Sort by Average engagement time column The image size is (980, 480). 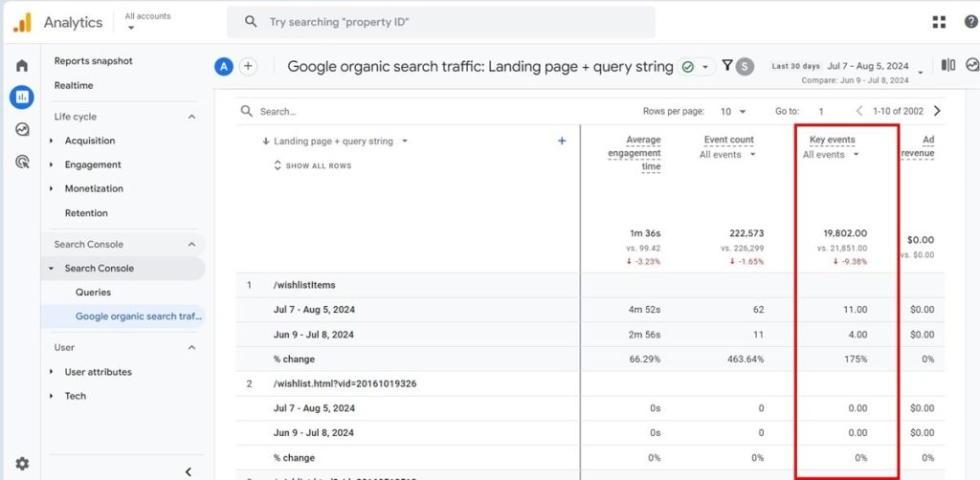(635, 153)
